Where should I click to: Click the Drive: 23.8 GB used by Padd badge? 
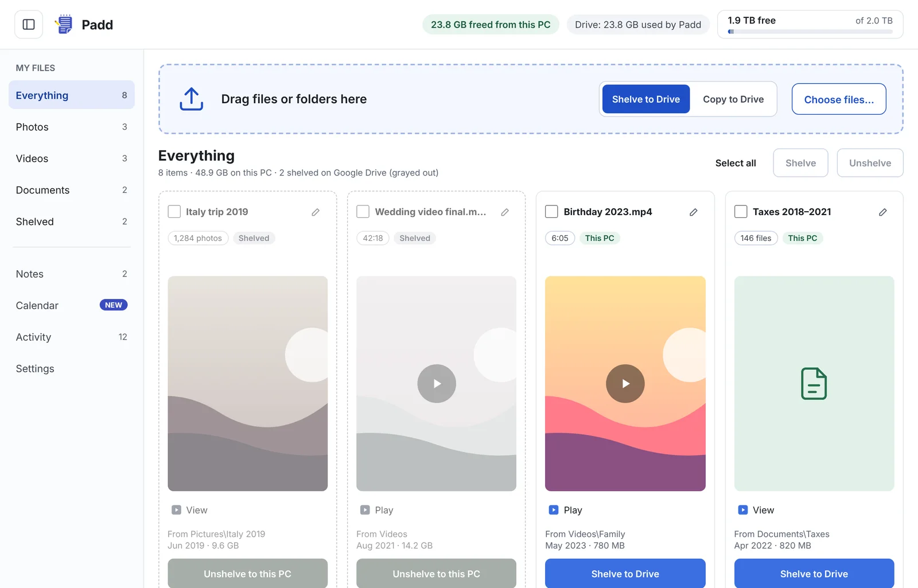tap(638, 25)
